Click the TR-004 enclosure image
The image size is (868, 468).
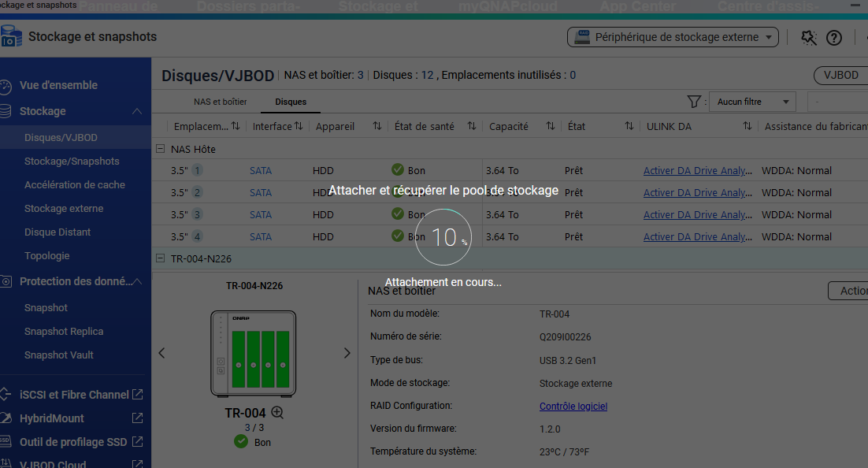coord(253,353)
